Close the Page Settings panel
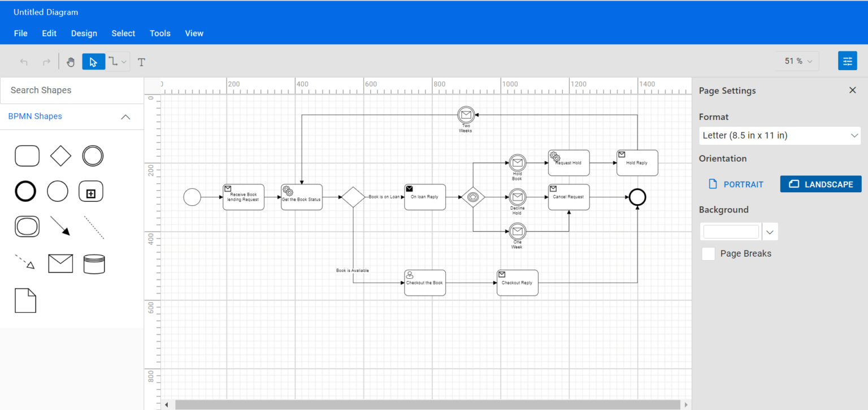 pyautogui.click(x=852, y=90)
